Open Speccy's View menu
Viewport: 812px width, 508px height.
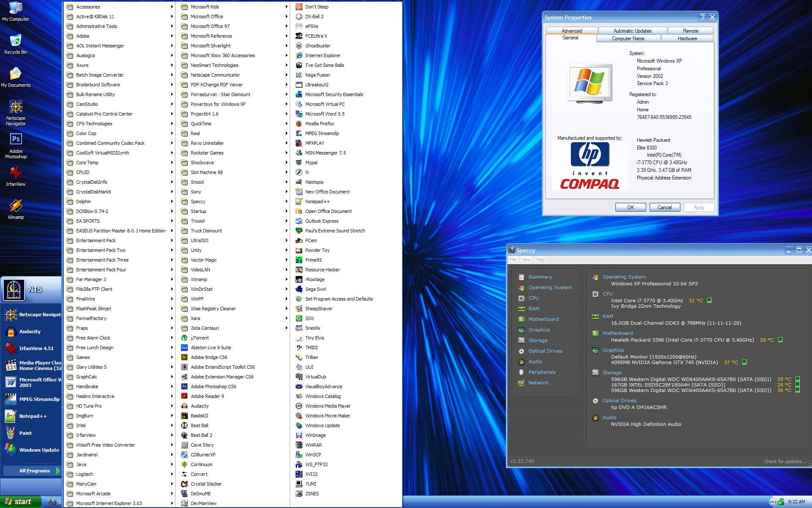[526, 260]
